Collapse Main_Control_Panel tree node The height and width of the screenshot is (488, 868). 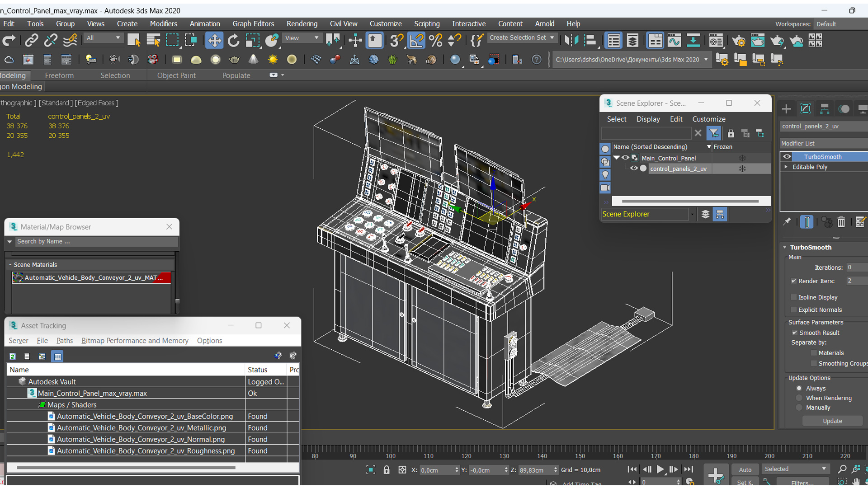tap(616, 158)
